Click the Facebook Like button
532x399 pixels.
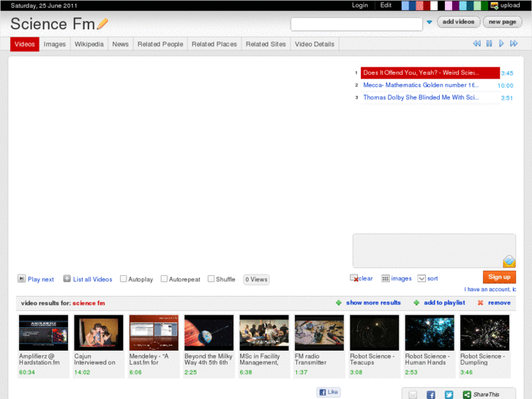click(x=329, y=392)
